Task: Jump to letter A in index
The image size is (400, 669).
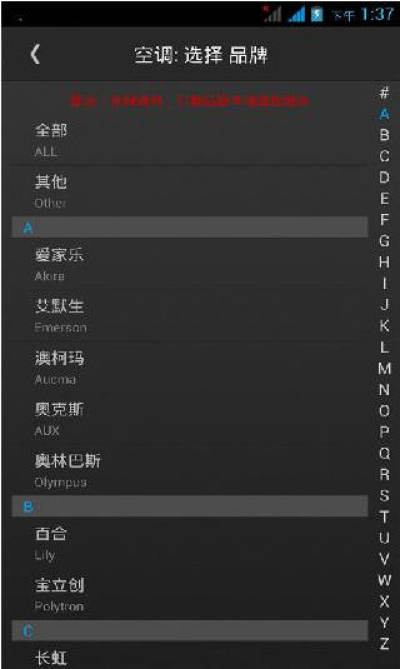Action: coord(384,114)
